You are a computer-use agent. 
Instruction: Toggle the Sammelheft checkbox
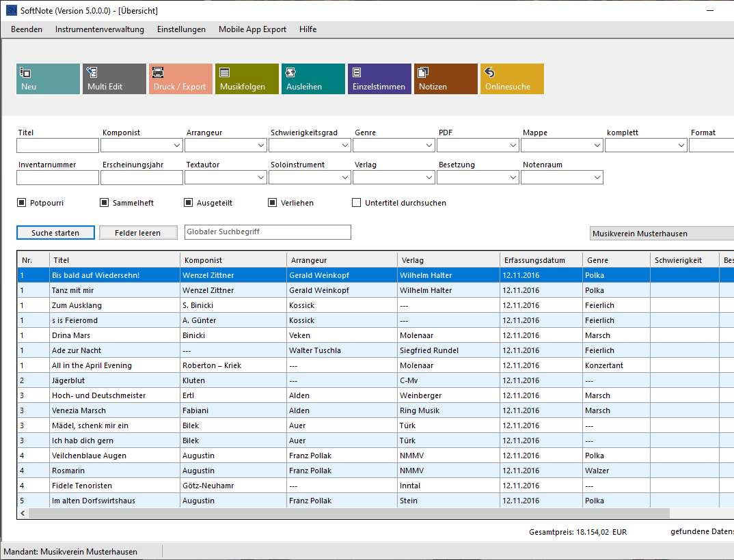(105, 203)
